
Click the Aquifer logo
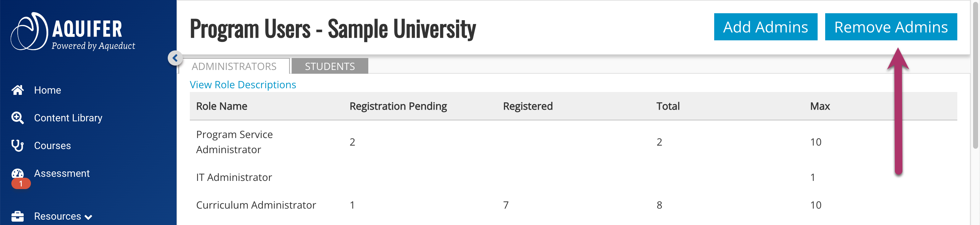click(x=72, y=32)
